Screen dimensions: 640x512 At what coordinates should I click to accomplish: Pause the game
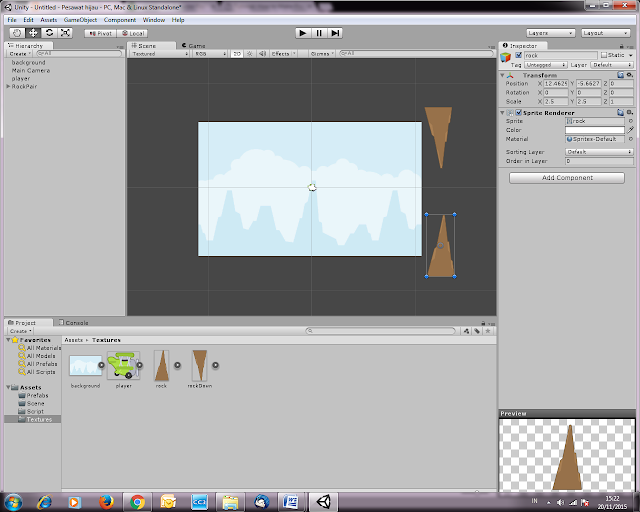(319, 33)
